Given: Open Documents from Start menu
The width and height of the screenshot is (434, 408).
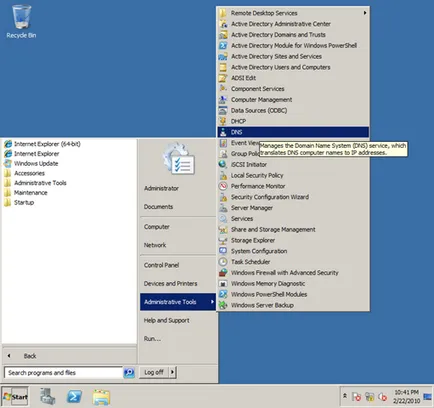Looking at the screenshot, I should pos(158,207).
